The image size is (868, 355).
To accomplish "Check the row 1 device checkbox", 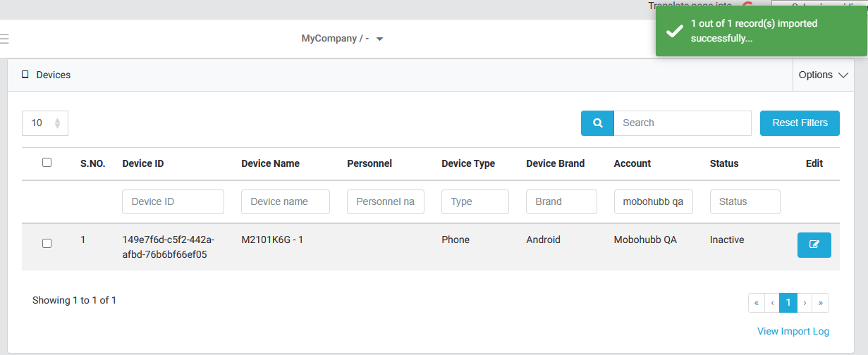I will pyautogui.click(x=47, y=244).
